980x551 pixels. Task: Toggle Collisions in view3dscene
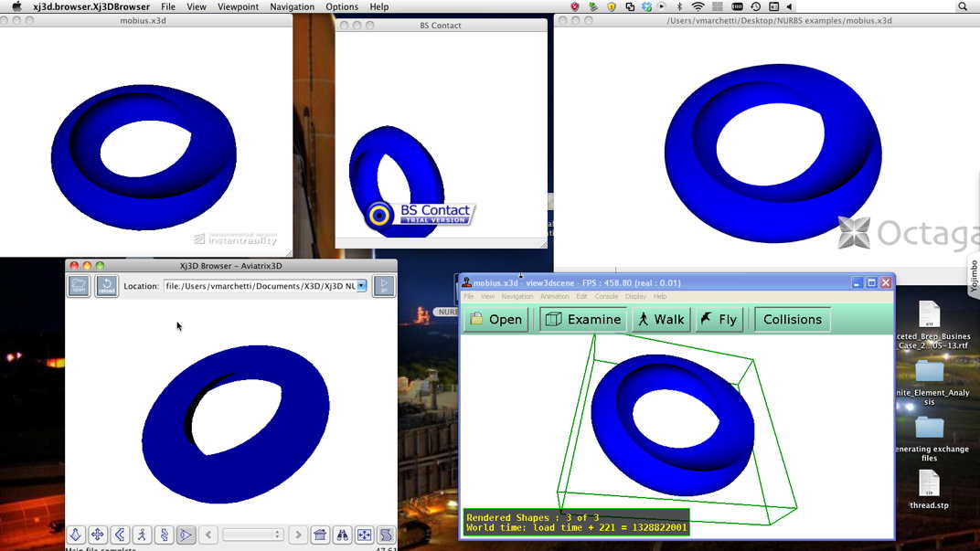(x=792, y=319)
